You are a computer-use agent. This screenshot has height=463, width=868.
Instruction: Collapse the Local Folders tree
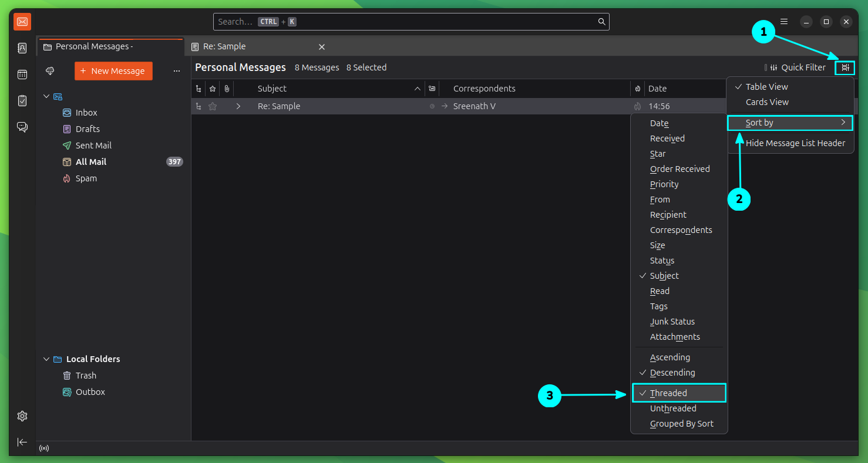46,359
